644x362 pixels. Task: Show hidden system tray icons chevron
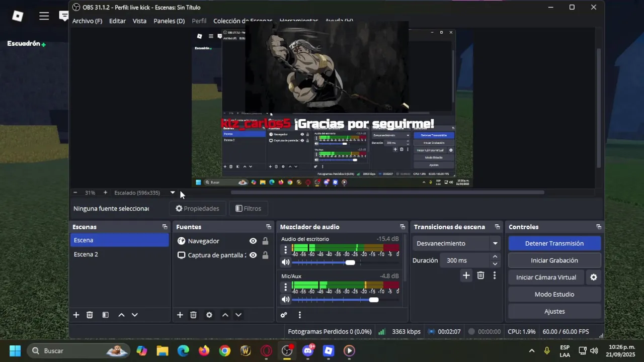pos(531,350)
